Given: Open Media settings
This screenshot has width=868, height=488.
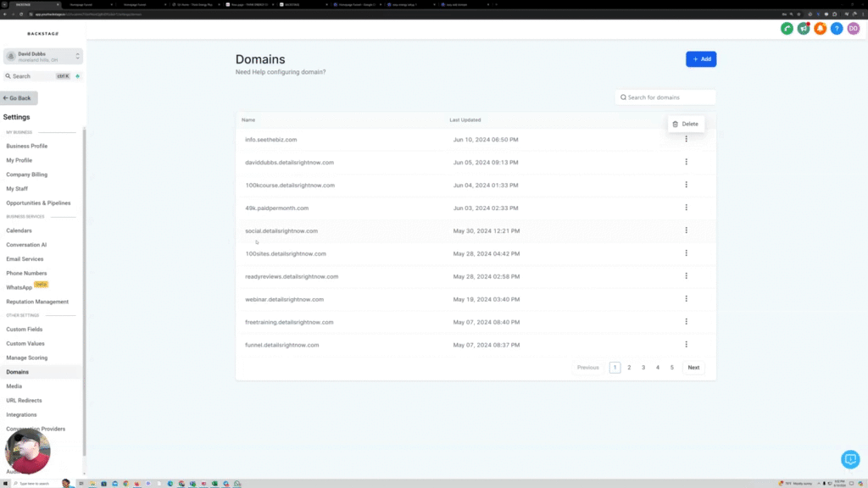Looking at the screenshot, I should tap(14, 386).
